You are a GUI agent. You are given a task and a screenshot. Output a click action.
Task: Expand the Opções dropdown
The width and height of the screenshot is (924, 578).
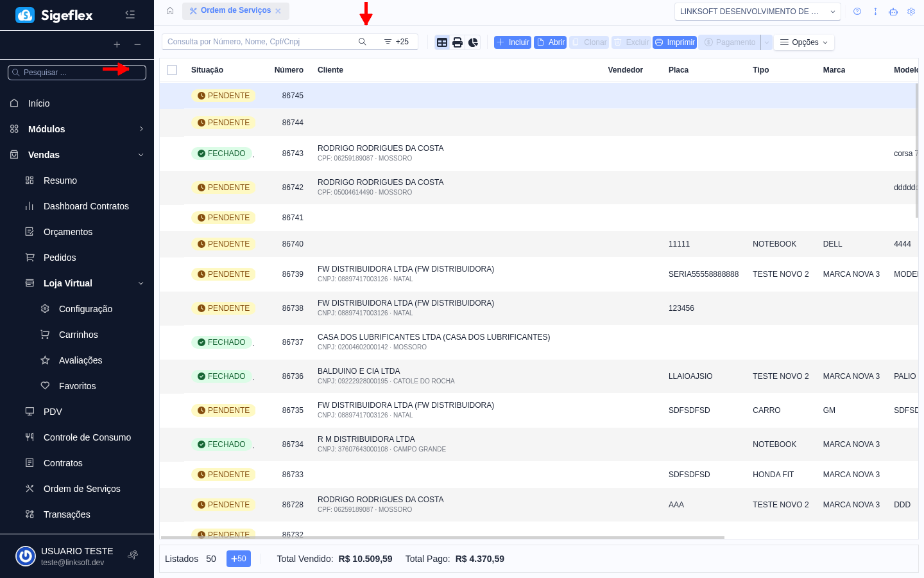[803, 42]
